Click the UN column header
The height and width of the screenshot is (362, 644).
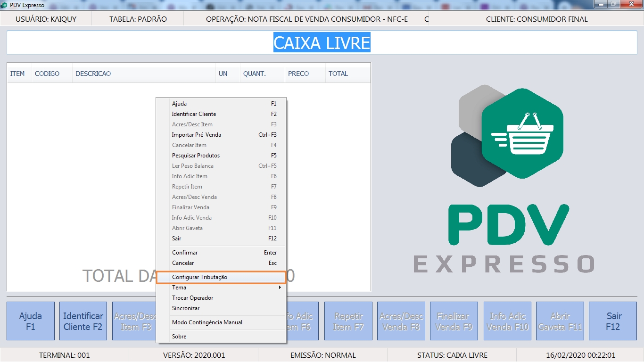(228, 74)
